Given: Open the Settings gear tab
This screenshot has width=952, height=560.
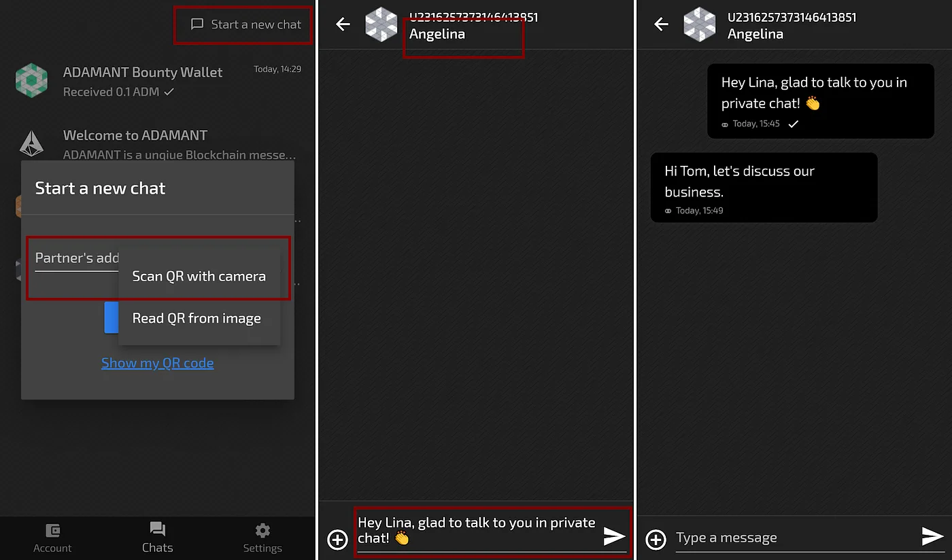Looking at the screenshot, I should click(262, 538).
